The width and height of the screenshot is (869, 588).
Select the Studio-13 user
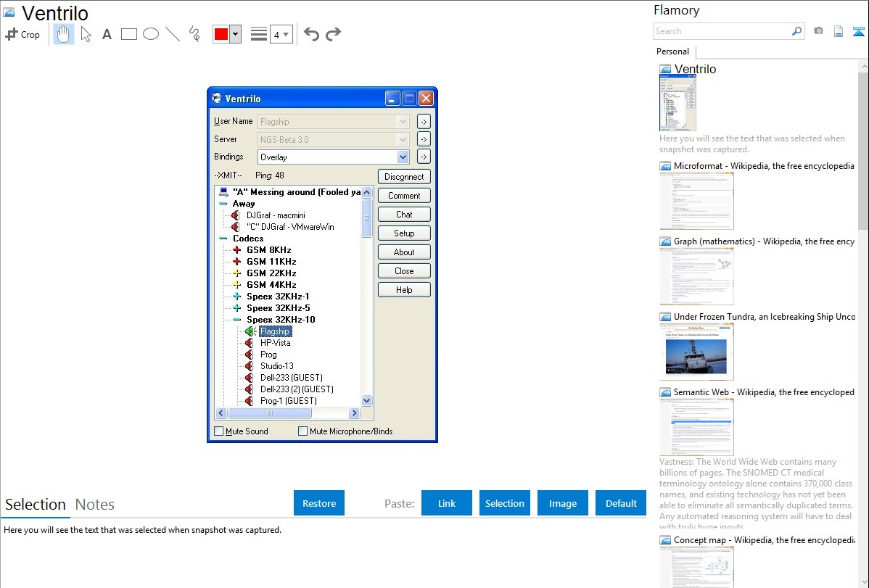[276, 366]
